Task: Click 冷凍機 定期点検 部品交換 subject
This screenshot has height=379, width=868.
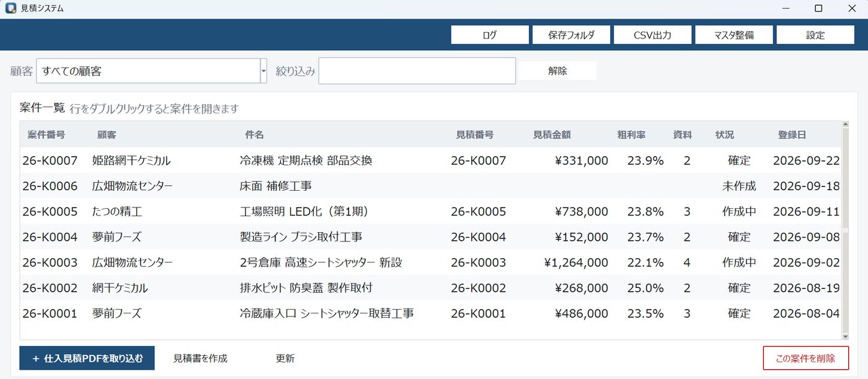Action: tap(306, 160)
